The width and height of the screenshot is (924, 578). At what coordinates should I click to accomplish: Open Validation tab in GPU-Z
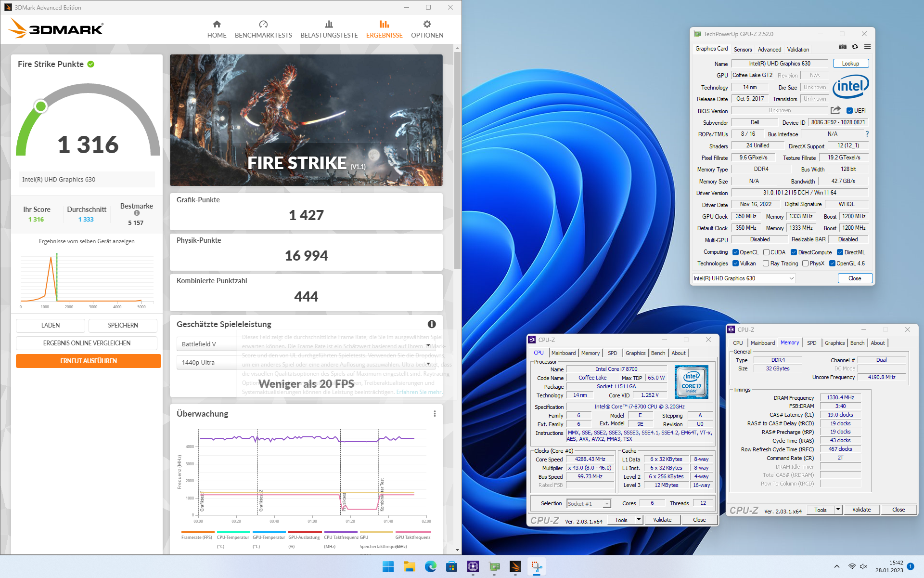[x=798, y=50]
